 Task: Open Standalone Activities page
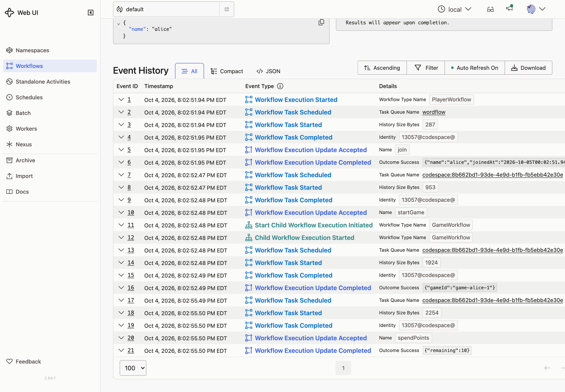pyautogui.click(x=50, y=82)
